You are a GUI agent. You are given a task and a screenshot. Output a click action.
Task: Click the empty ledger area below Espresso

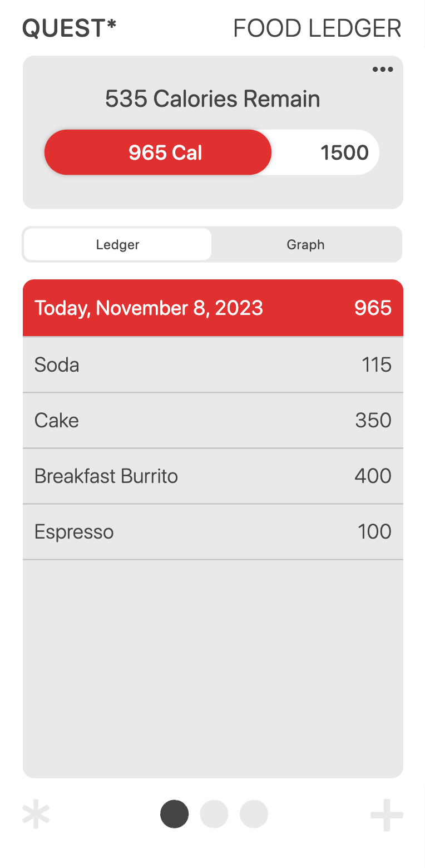pos(212,668)
